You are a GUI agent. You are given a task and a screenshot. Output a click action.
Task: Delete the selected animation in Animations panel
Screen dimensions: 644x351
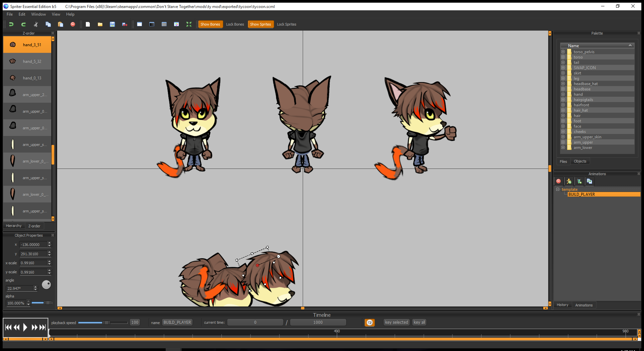point(559,181)
